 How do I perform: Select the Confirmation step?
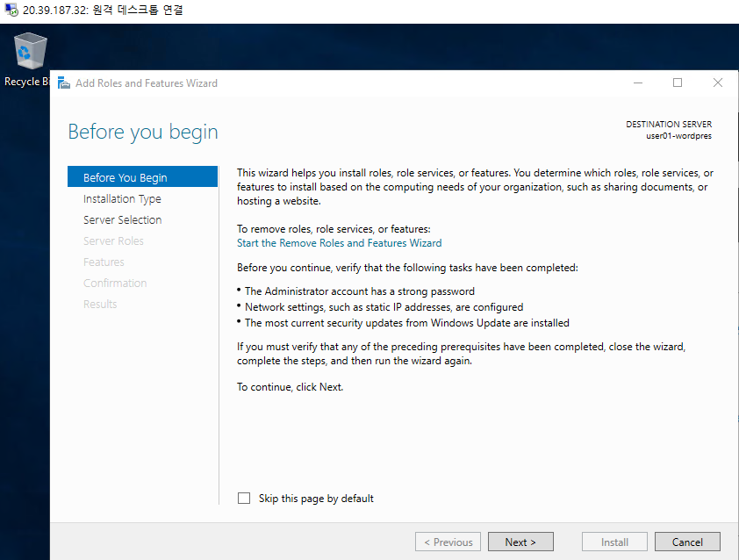click(x=115, y=284)
